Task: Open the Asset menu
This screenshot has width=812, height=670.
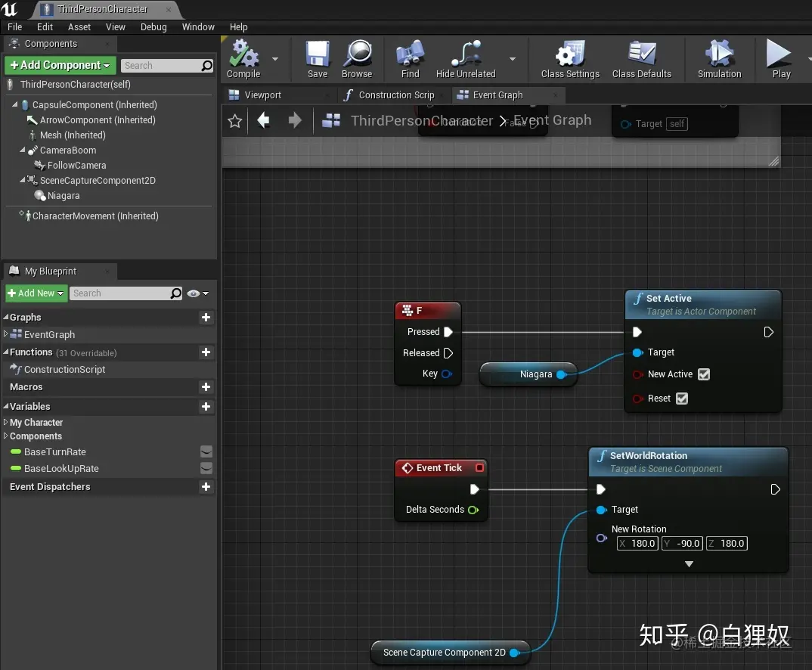Action: pyautogui.click(x=79, y=27)
